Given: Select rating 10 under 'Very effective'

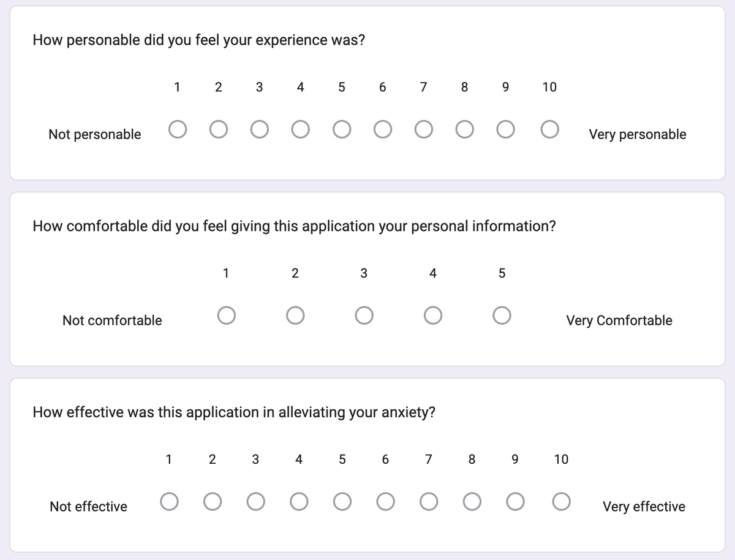Looking at the screenshot, I should coord(559,501).
